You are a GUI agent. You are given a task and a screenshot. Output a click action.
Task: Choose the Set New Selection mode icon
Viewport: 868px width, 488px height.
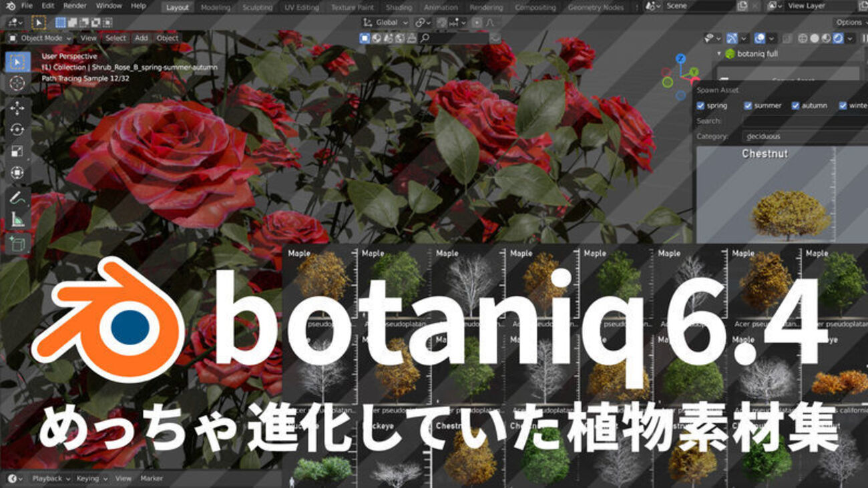(x=61, y=22)
